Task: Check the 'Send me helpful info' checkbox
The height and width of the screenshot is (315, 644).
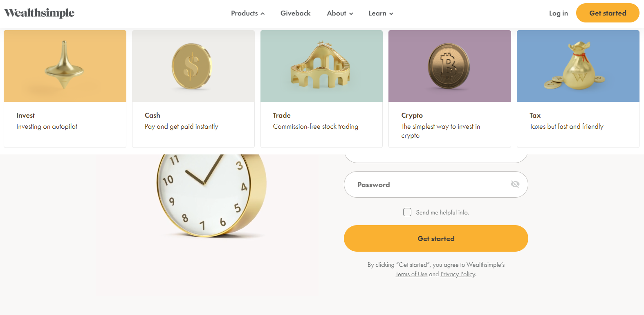Action: 407,212
